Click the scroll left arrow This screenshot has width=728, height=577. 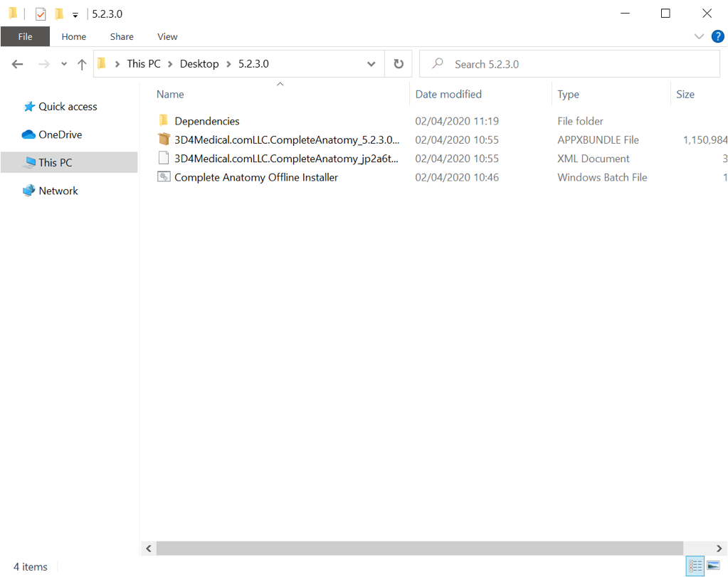[x=149, y=549]
